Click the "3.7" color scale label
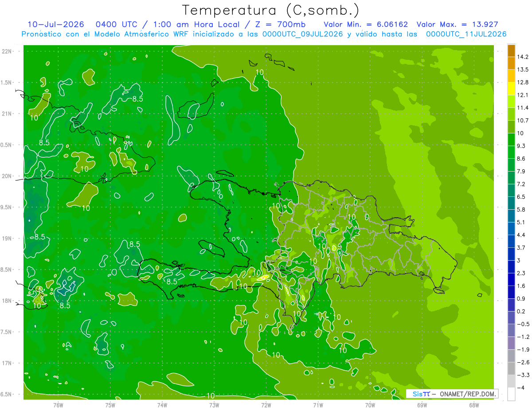 [x=521, y=248]
